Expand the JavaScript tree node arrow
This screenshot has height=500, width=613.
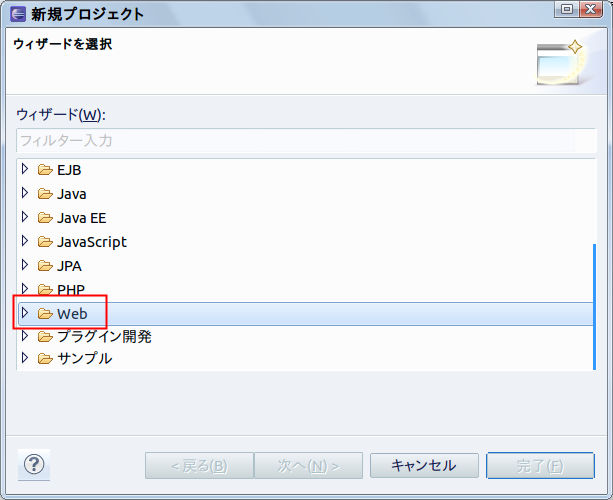[25, 241]
